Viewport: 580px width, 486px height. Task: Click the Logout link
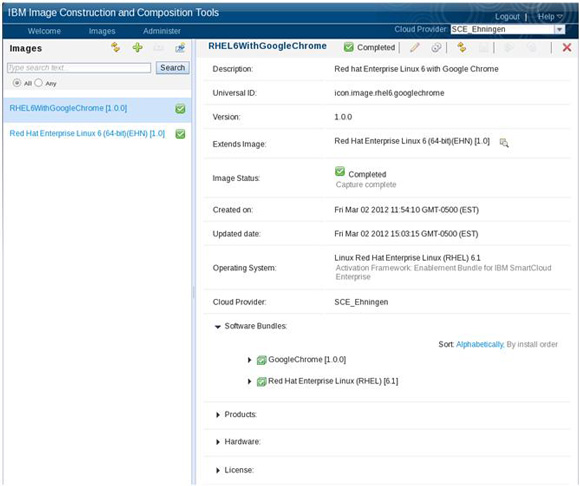507,17
